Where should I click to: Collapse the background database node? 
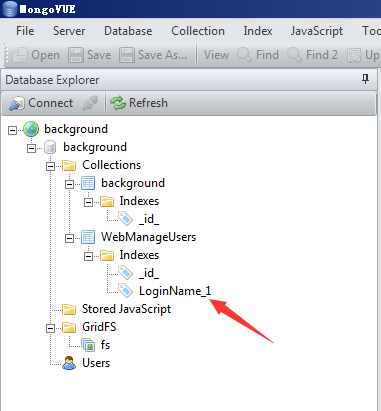point(31,148)
